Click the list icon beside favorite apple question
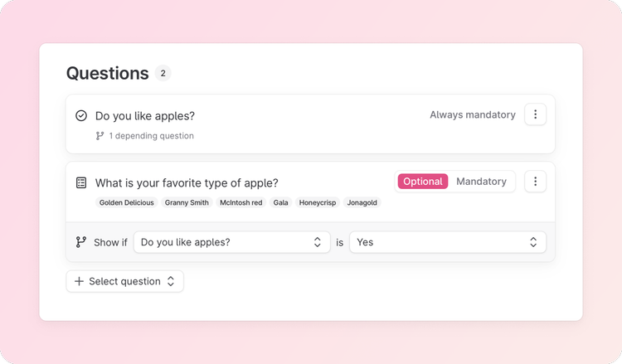The height and width of the screenshot is (364, 622). pyautogui.click(x=81, y=182)
